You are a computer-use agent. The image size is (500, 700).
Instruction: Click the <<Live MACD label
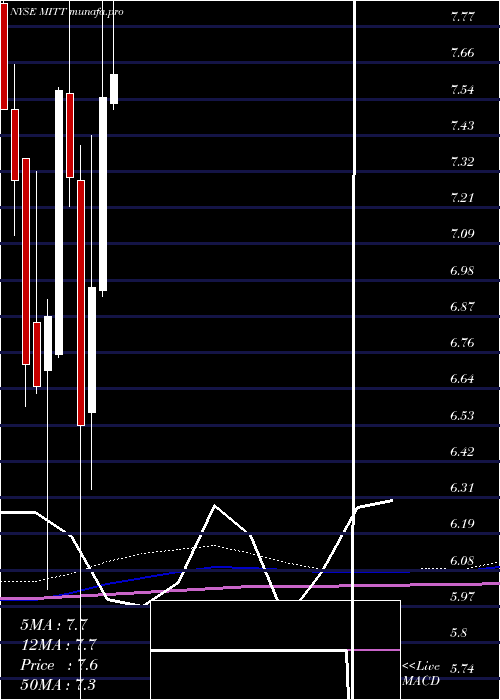point(421,674)
